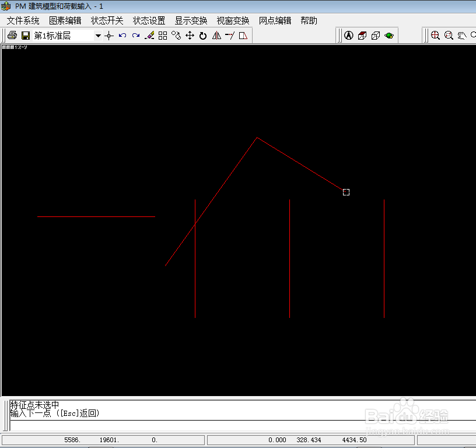Viewport: 476px width, 448px height.
Task: Click the zoom window magnifier icon
Action: [x=449, y=35]
